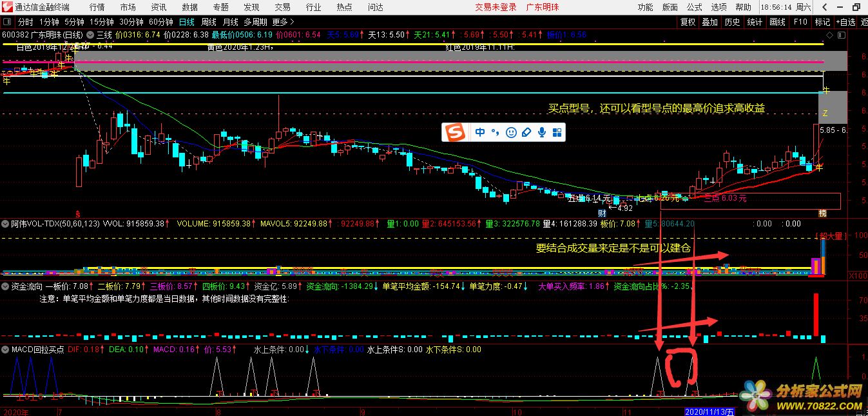Click the 叠加 overlay button
This screenshot has height=416, width=868.
point(709,22)
